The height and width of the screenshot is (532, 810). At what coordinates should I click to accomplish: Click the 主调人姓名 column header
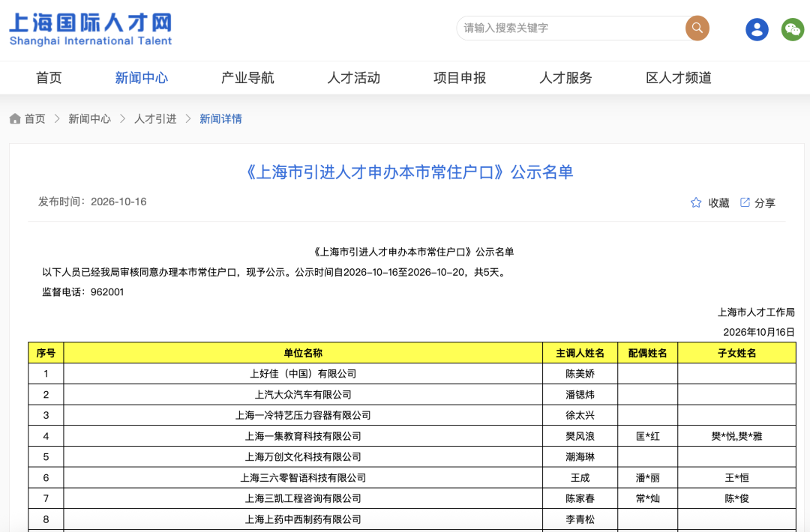click(x=580, y=353)
